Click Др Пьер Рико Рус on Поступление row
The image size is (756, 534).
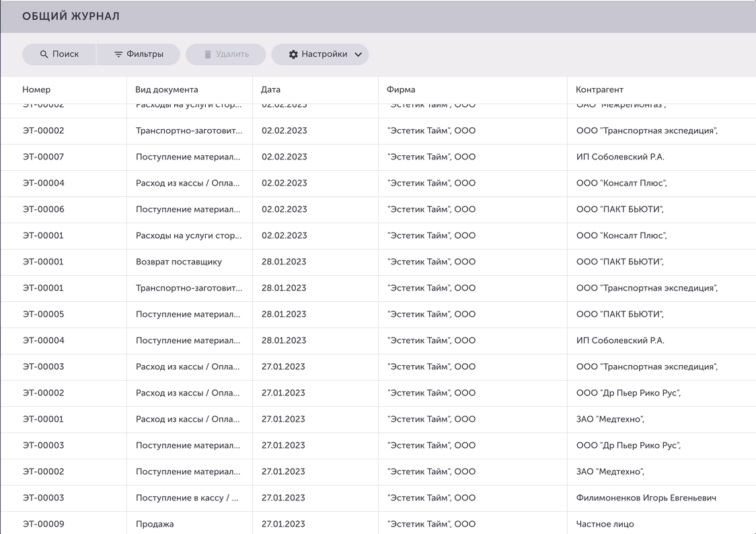[628, 446]
